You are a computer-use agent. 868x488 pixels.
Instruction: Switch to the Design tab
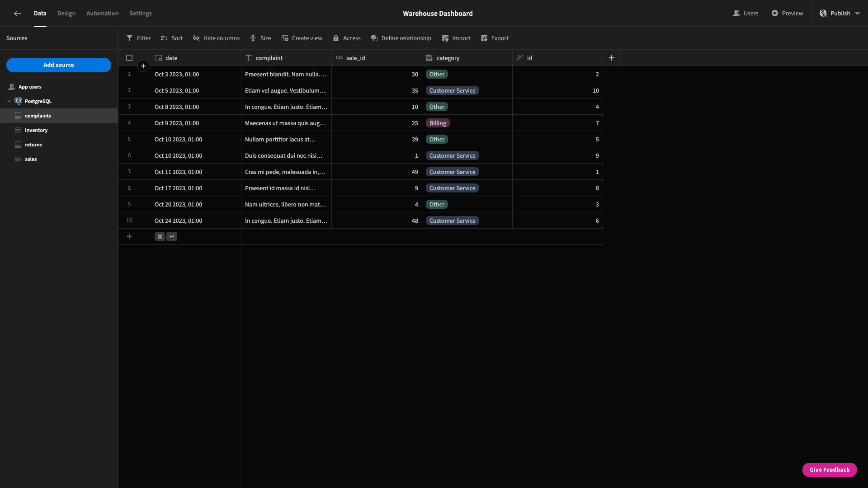click(66, 14)
